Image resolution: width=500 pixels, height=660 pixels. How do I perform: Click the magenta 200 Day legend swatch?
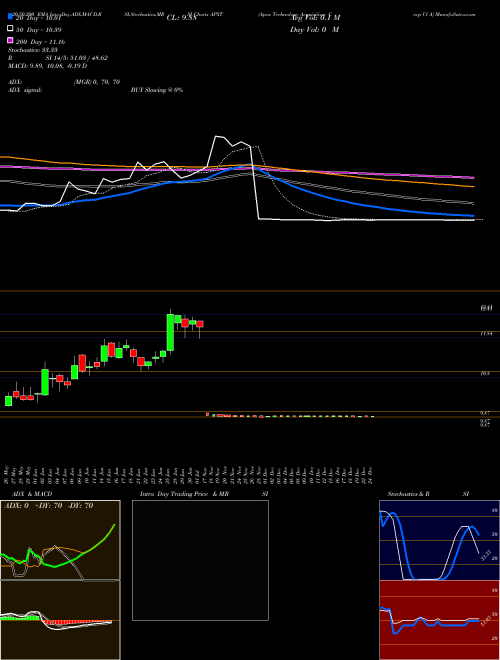pyautogui.click(x=11, y=41)
